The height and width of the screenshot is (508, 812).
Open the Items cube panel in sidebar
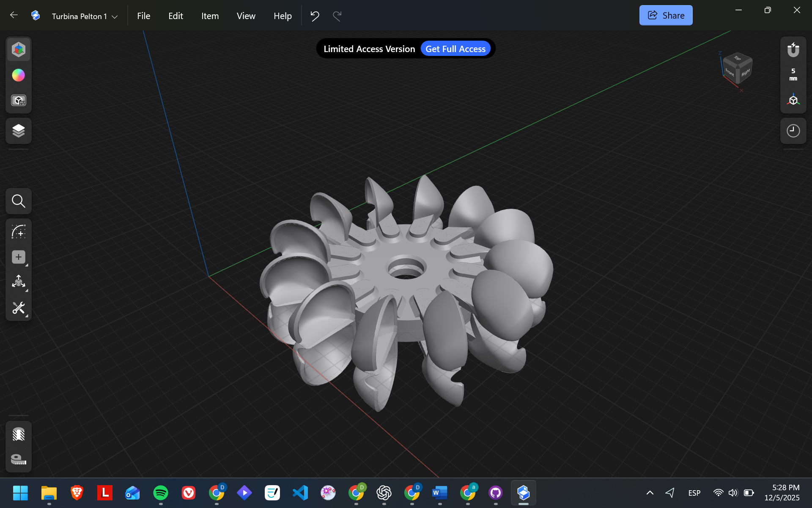coord(19,50)
